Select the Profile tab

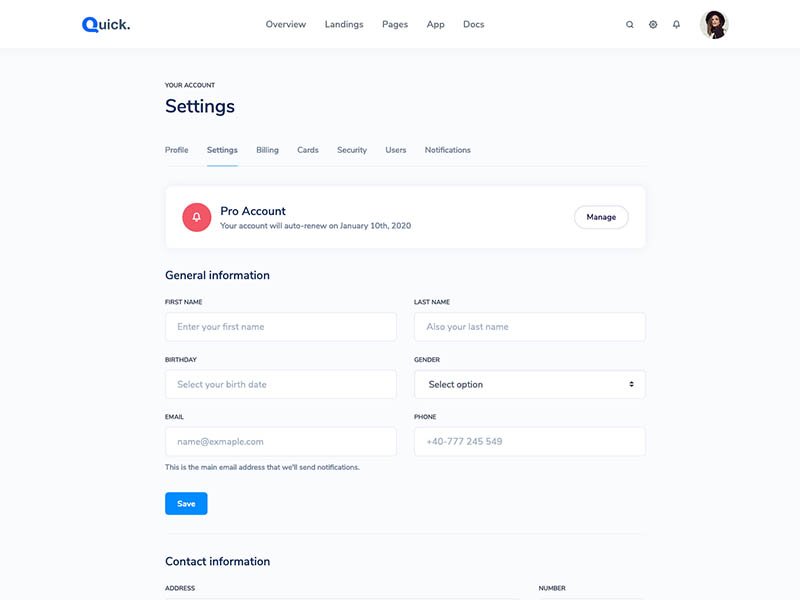coord(176,150)
